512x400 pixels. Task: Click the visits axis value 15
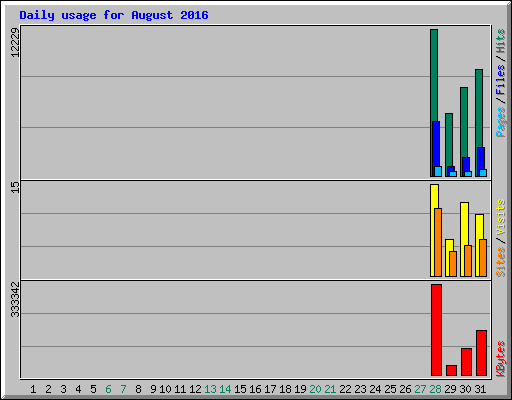point(15,187)
